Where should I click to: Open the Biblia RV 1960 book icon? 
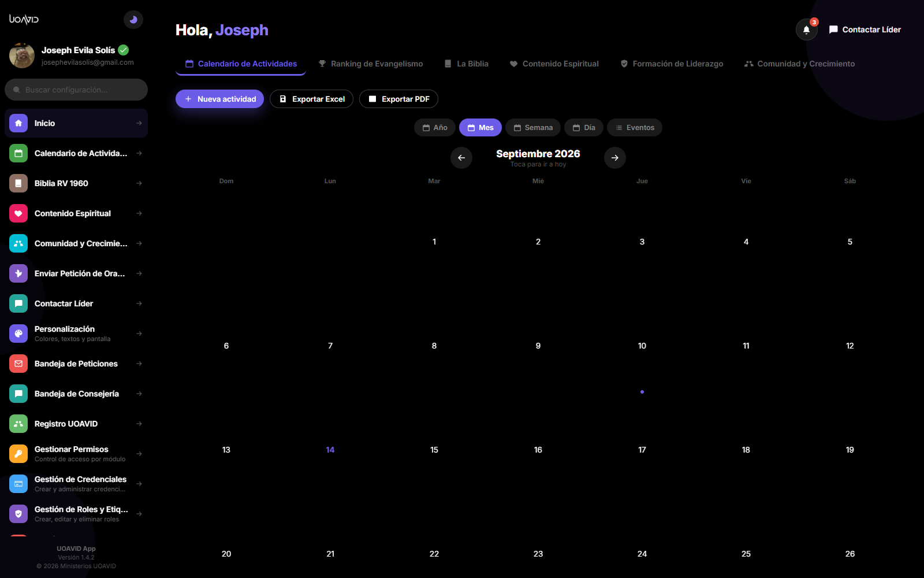(18, 183)
